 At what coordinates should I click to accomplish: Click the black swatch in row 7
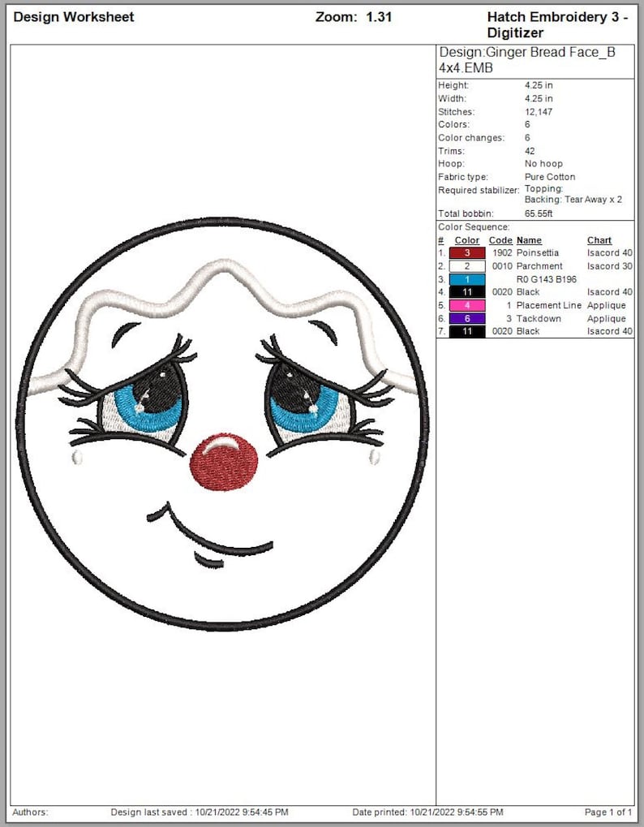[467, 331]
